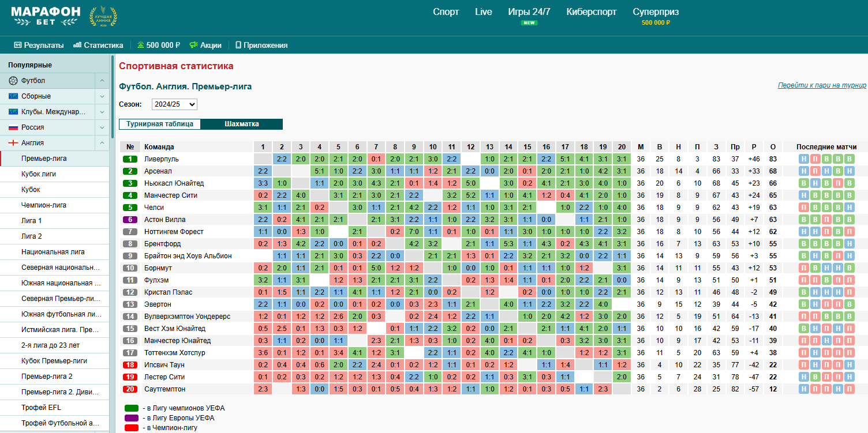Open the 2-я лига до 23 лет item
Viewport: 868px width, 433px height.
[54, 345]
